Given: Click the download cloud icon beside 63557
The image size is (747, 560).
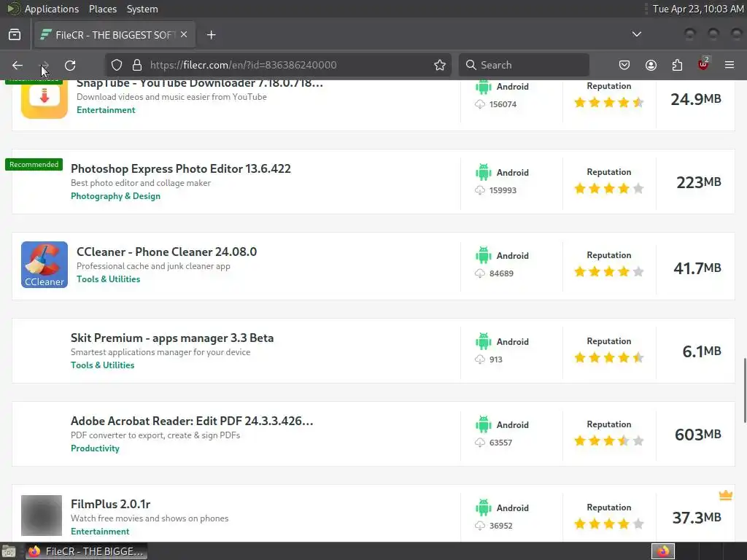Looking at the screenshot, I should point(480,443).
